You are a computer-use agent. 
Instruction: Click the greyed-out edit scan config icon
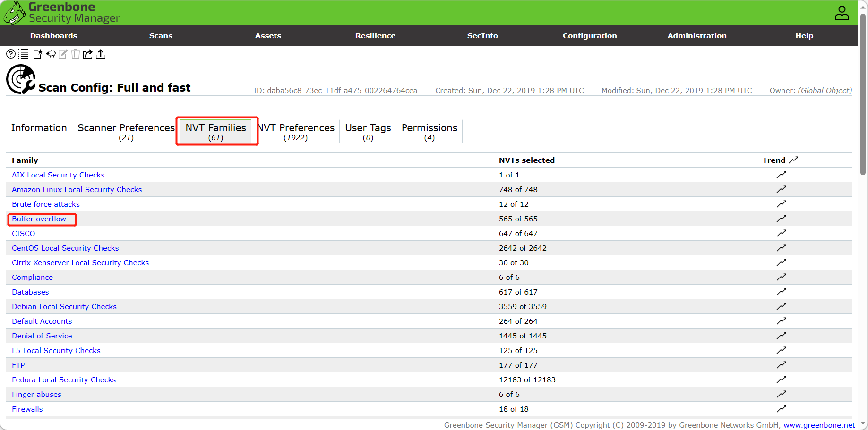[x=63, y=54]
